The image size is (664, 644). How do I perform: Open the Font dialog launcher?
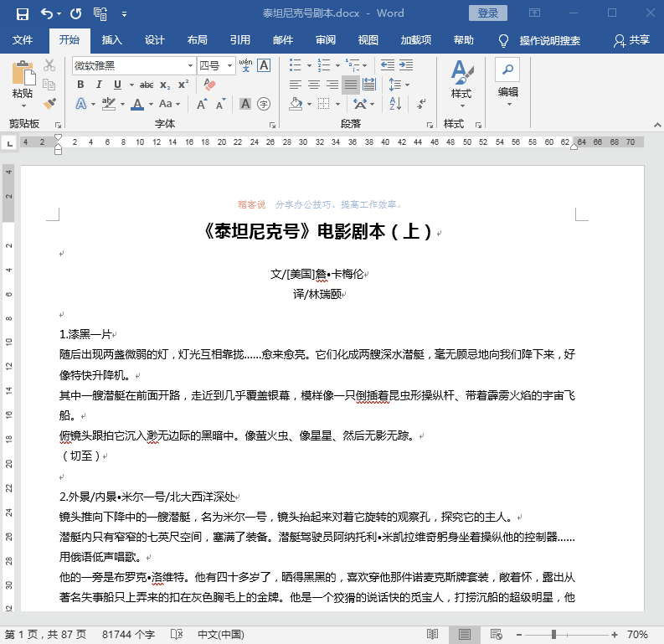272,125
